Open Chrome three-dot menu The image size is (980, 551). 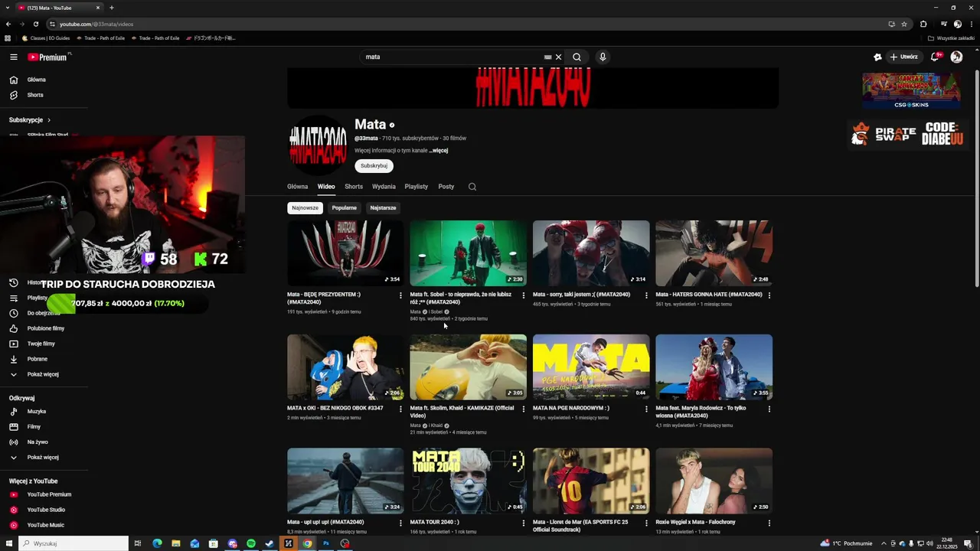970,24
